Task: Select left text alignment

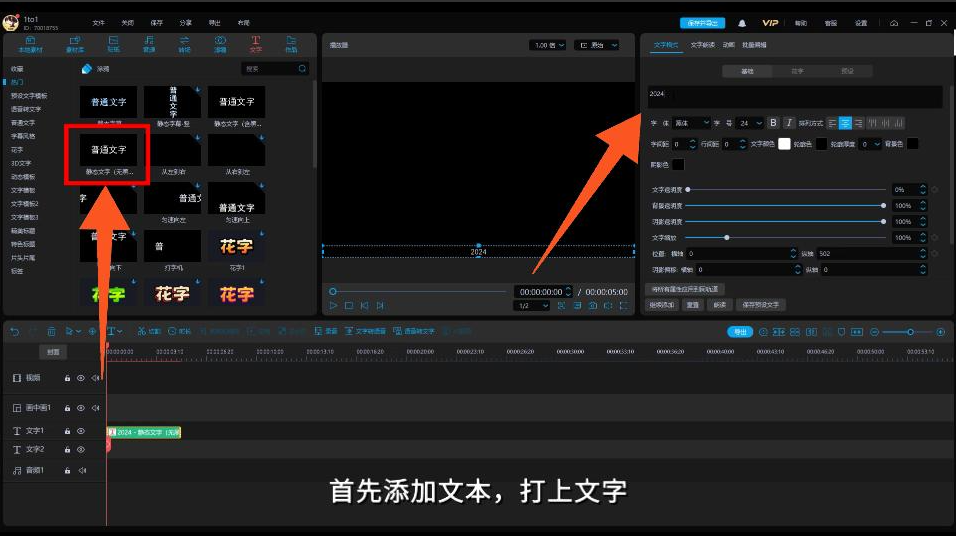Action: [832, 123]
